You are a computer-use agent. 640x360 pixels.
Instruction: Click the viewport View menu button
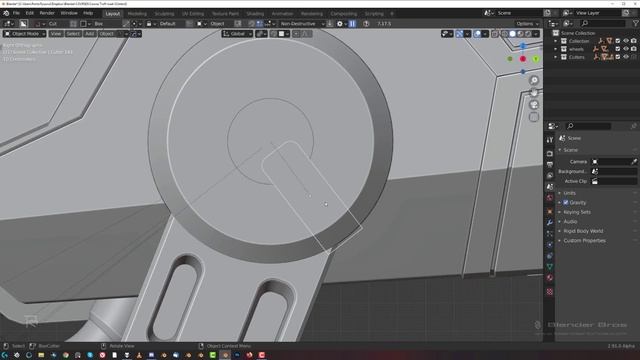[56, 33]
